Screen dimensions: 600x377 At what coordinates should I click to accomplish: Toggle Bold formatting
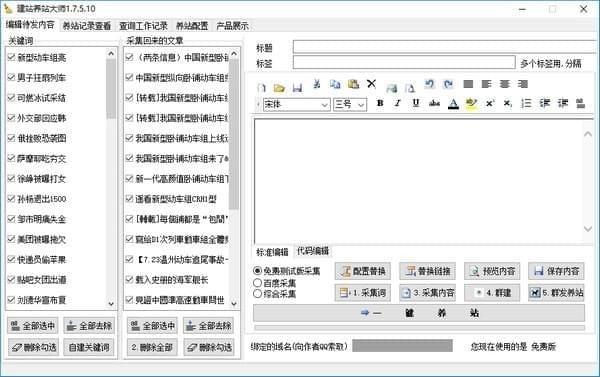click(x=380, y=103)
